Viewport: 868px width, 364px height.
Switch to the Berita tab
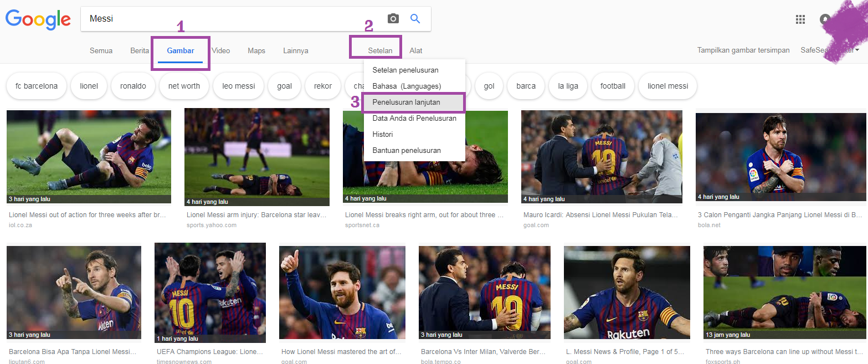coord(140,50)
